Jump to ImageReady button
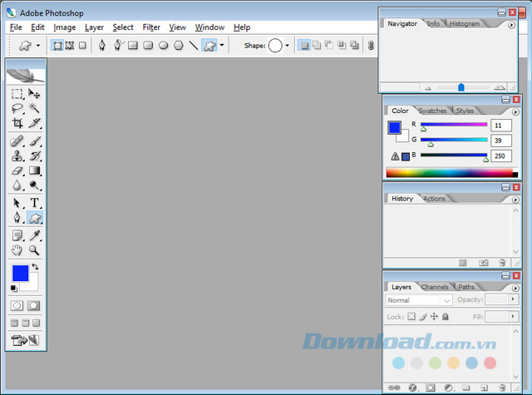Screen dimensions: 532x395 coord(25,340)
